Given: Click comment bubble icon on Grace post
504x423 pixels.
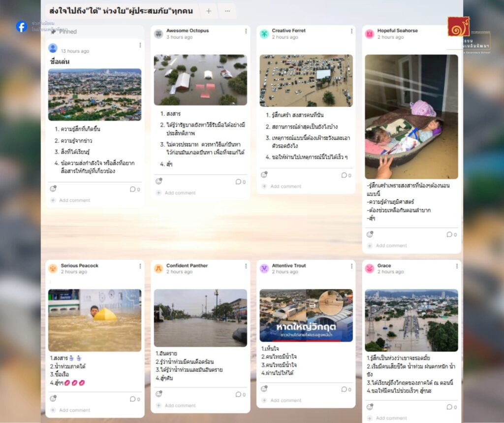Looking at the screenshot, I should [449, 407].
